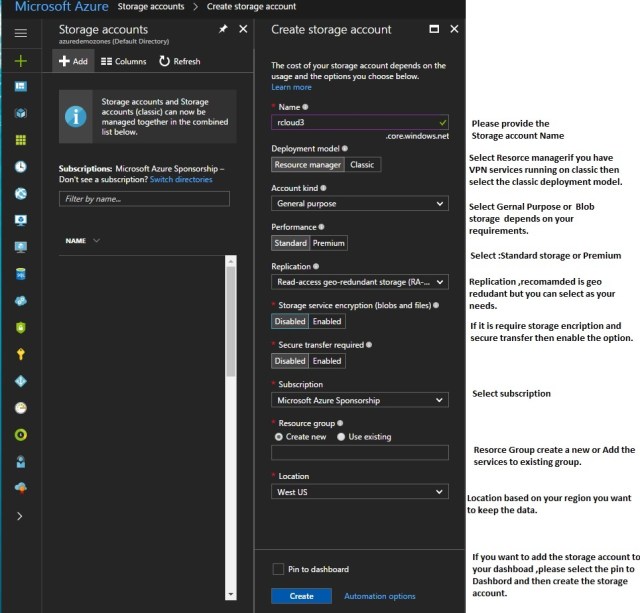Go to Microsoft Azure home logo
The height and width of the screenshot is (613, 640).
tap(62, 7)
